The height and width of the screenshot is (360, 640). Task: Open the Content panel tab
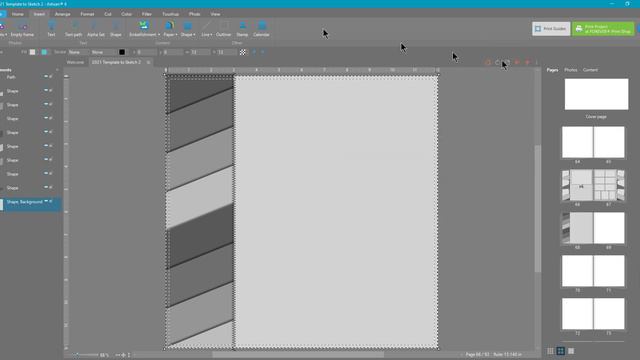coord(590,70)
